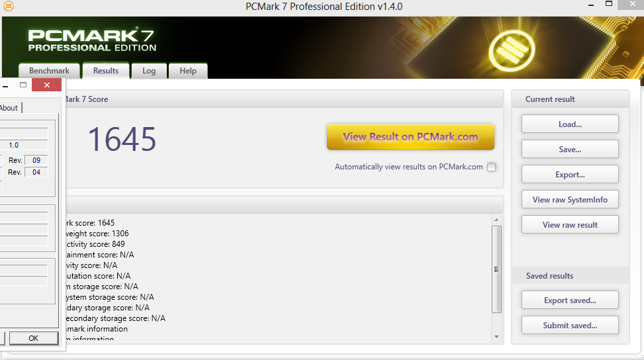Select the 'utation score: N/A' line
Viewport: 644px width, 360px height.
(x=98, y=276)
